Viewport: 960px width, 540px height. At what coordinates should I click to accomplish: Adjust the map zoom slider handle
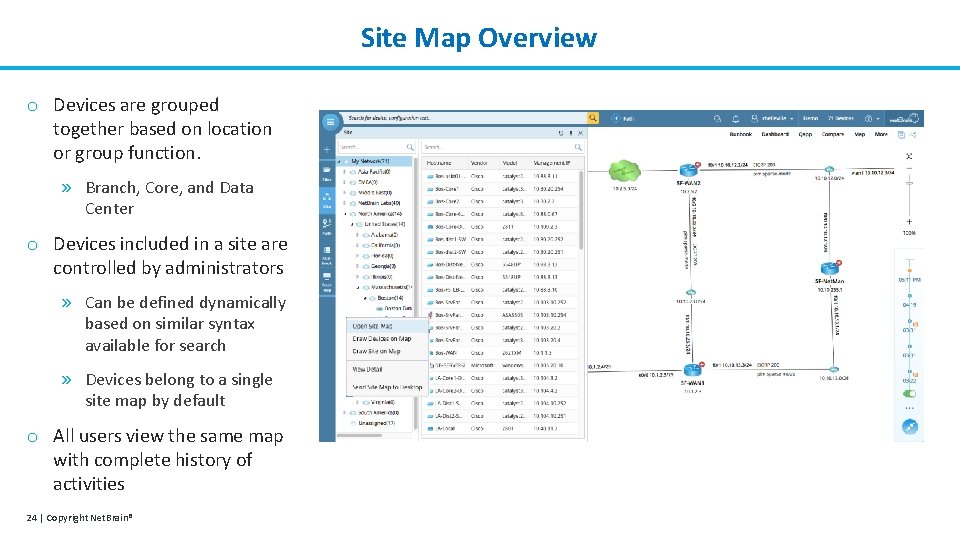point(909,182)
